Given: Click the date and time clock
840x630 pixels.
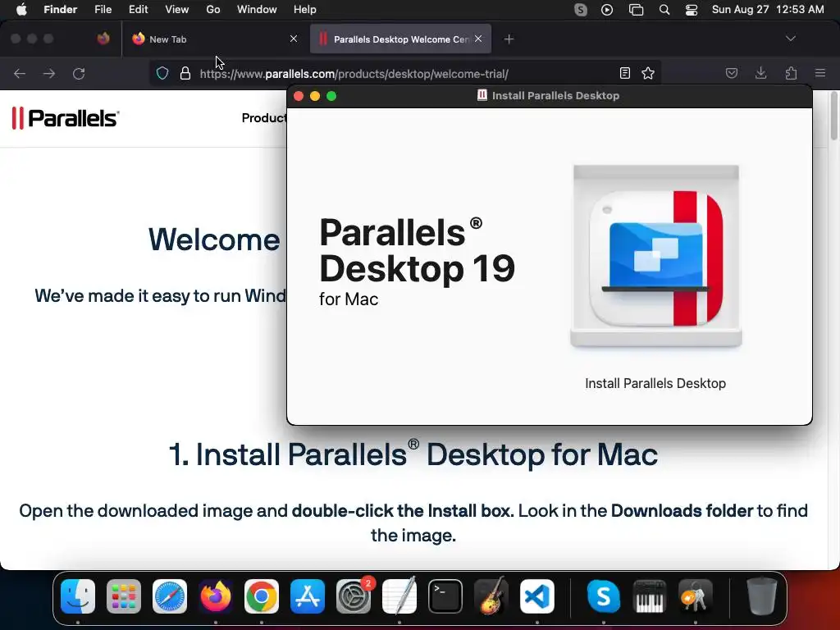Looking at the screenshot, I should click(768, 10).
